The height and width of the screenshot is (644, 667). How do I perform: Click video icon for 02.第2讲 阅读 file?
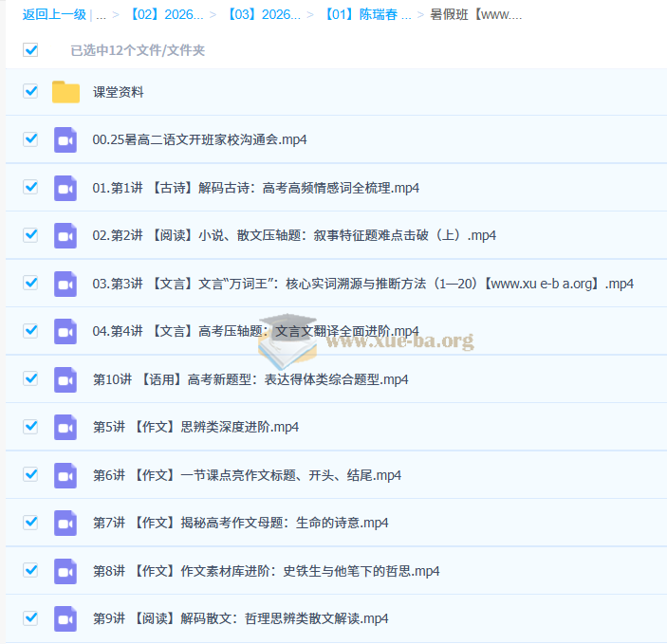point(65,235)
